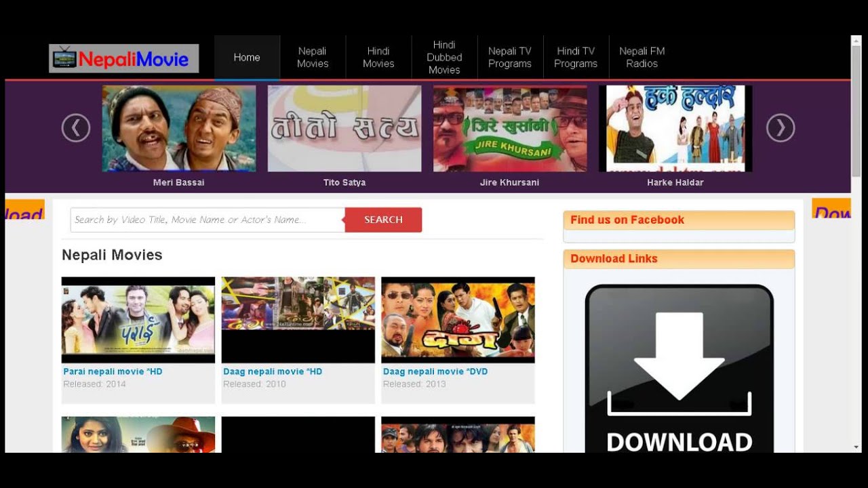Click the Released: 2010 text
Screen dimensions: 868x488
254,384
